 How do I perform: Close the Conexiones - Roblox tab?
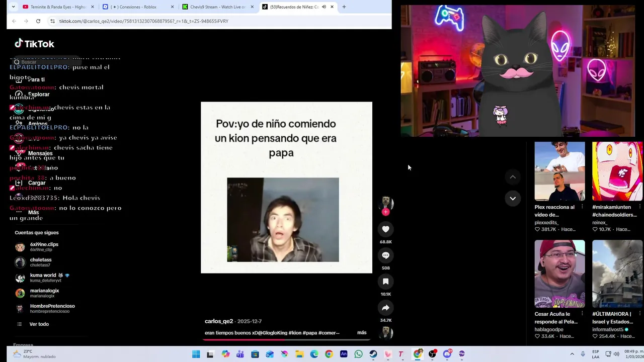click(x=173, y=7)
